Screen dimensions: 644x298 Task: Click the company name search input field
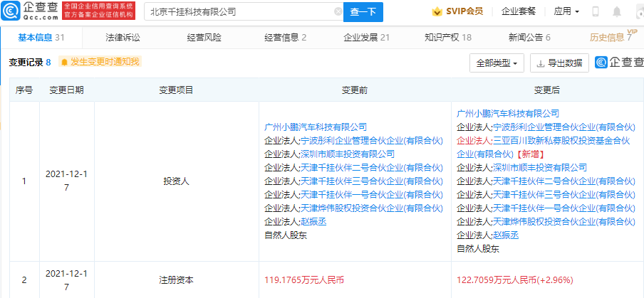239,12
